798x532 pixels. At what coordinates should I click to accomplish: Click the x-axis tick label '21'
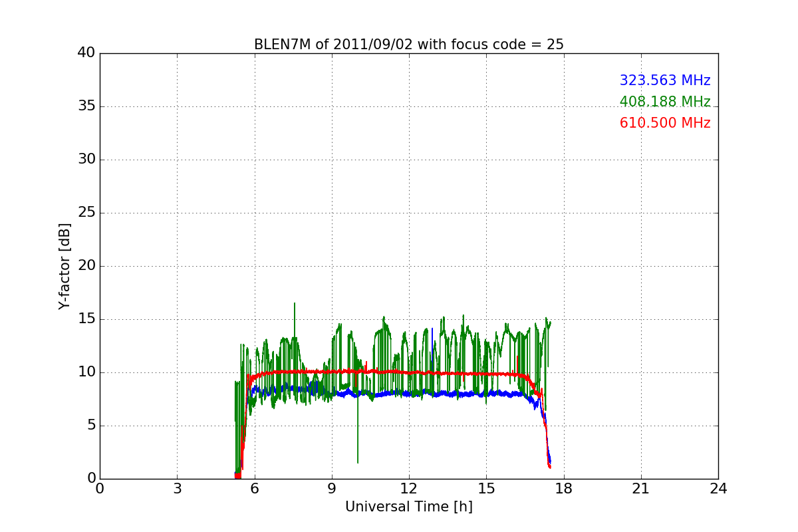click(x=641, y=488)
